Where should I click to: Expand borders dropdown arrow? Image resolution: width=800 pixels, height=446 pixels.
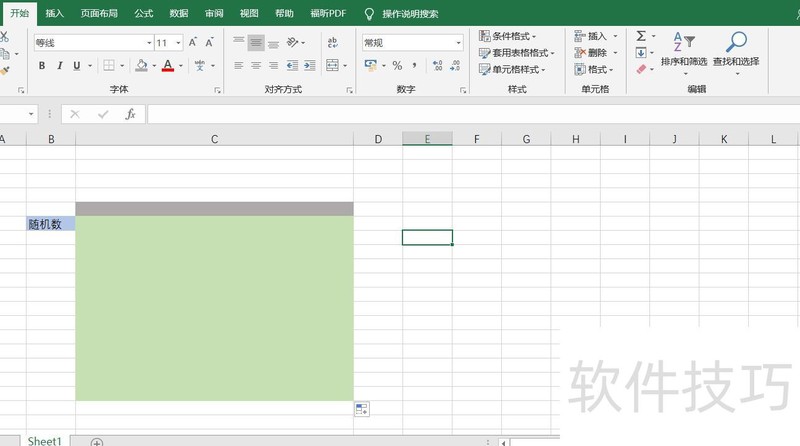(122, 65)
